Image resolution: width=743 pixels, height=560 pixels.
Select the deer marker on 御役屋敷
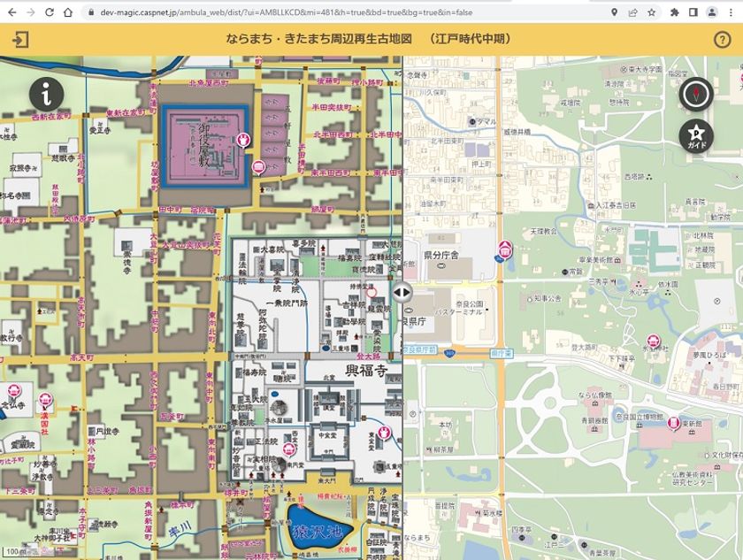coord(244,140)
